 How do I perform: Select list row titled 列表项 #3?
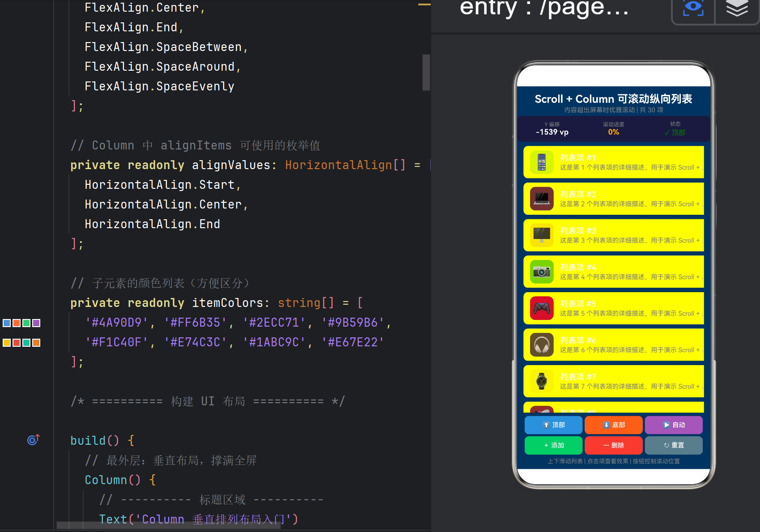[613, 235]
